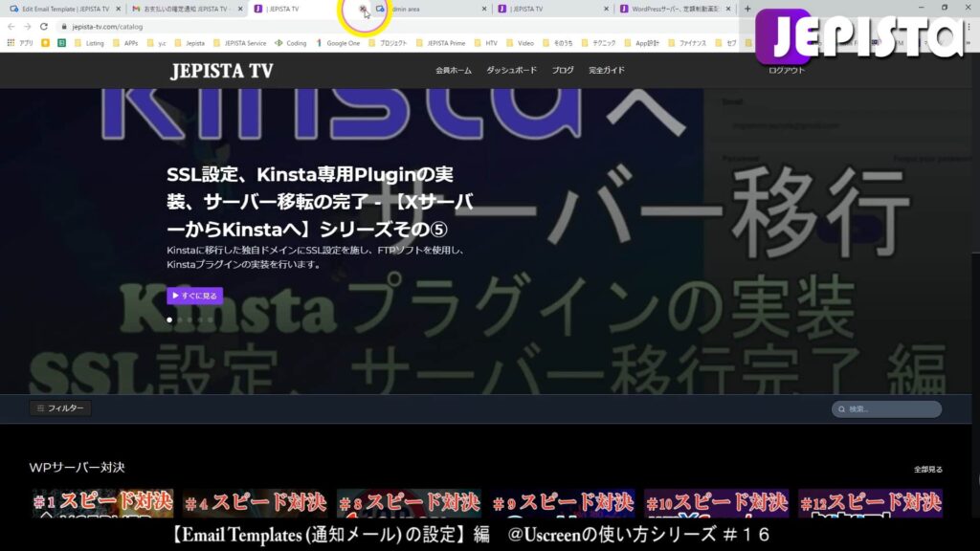
Task: Expand the JEPISTA Service bookmark folder
Action: pos(240,43)
